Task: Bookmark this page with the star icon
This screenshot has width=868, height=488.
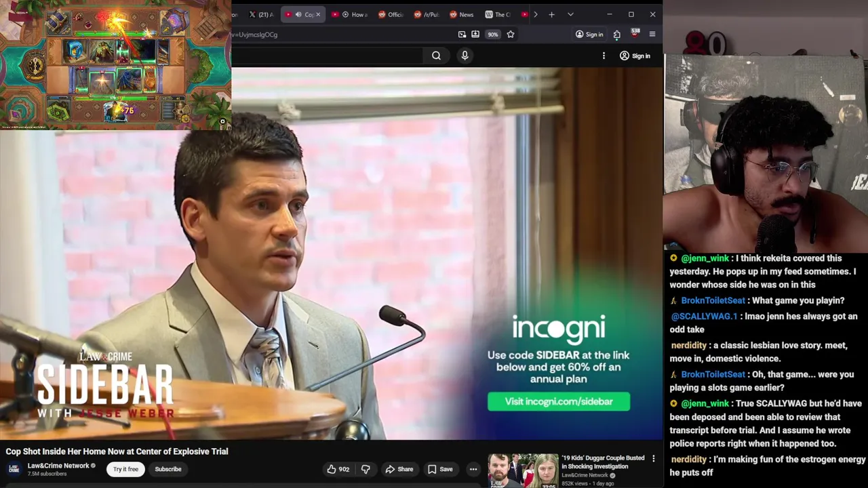Action: [511, 35]
